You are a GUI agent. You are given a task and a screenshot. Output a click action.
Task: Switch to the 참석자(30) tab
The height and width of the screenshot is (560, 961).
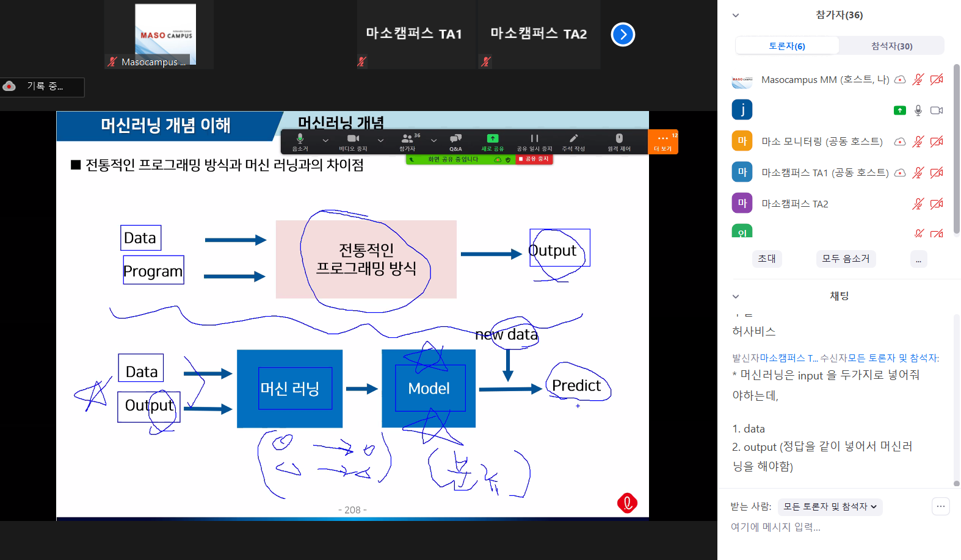coord(891,46)
